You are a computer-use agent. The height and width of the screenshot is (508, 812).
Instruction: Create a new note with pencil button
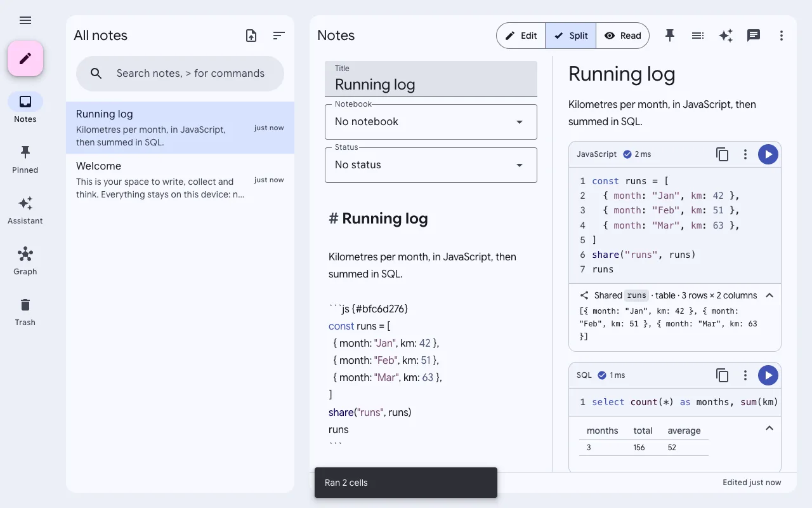pyautogui.click(x=25, y=58)
